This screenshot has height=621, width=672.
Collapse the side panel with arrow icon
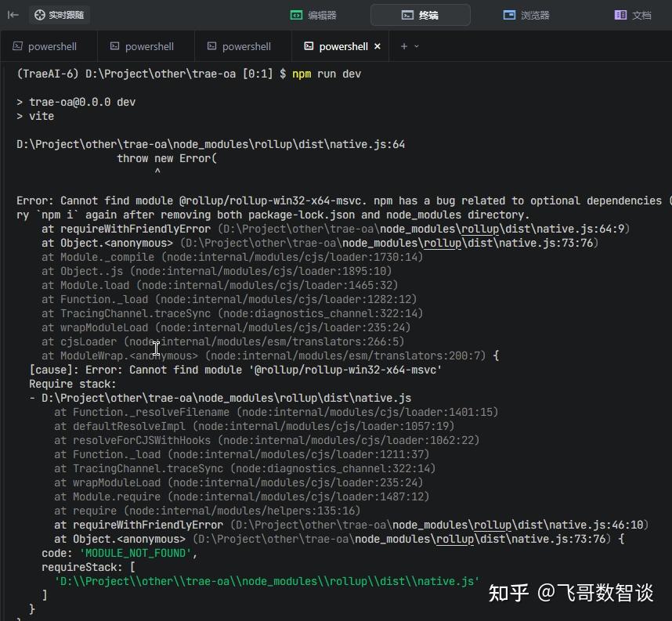tap(13, 15)
